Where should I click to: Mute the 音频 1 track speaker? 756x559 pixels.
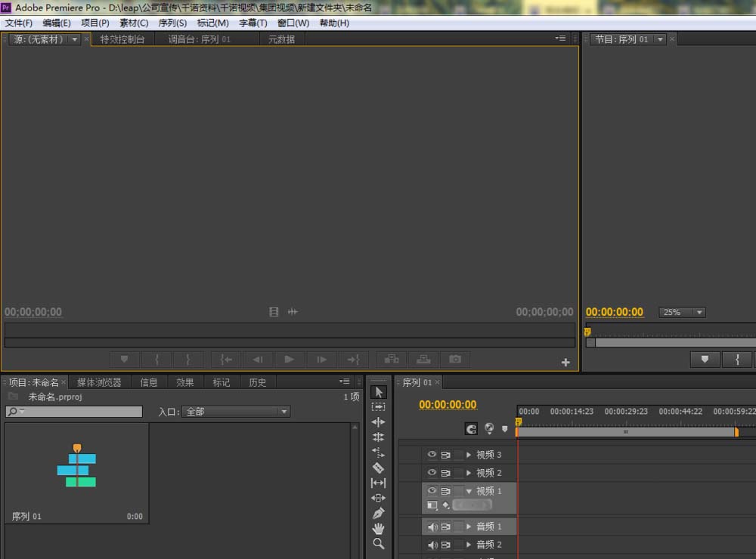pos(432,527)
